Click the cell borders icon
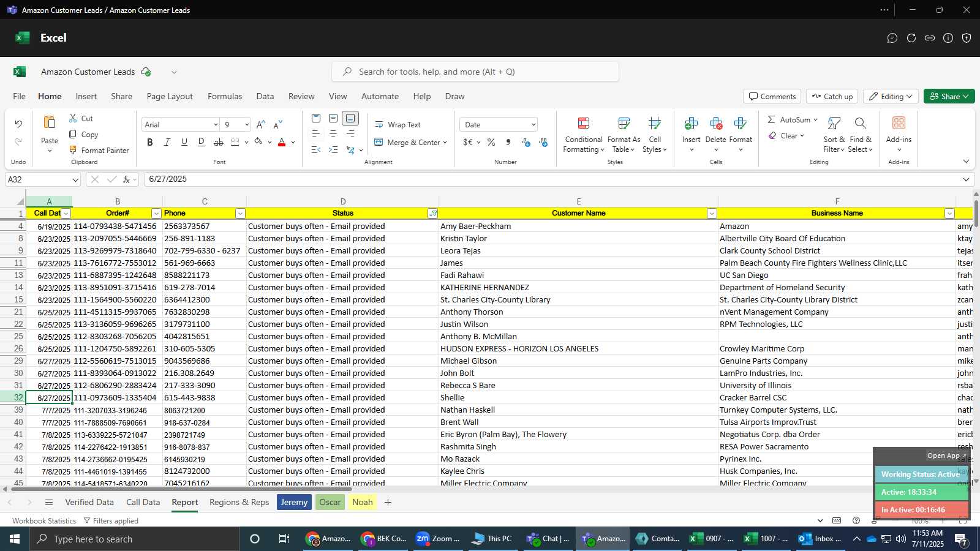The height and width of the screenshot is (551, 980). pyautogui.click(x=235, y=142)
